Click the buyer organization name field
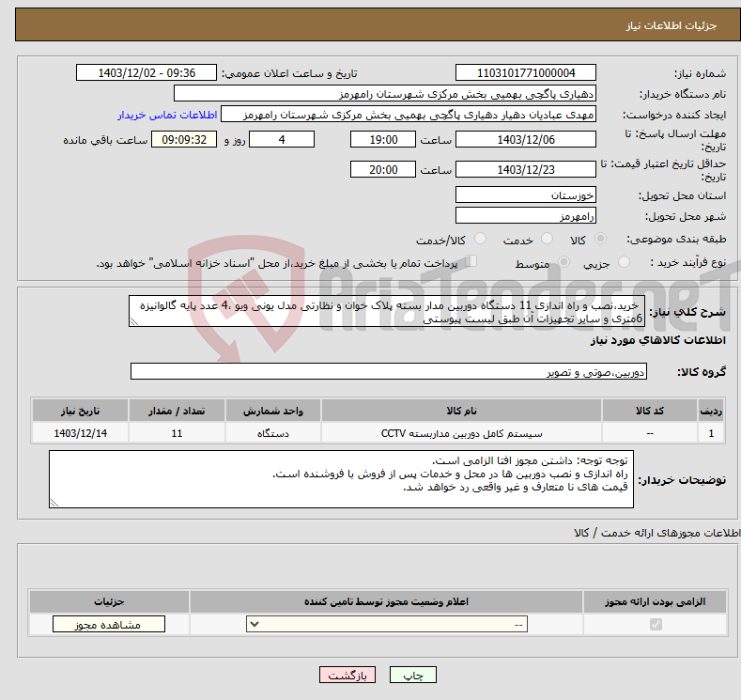 pos(385,94)
